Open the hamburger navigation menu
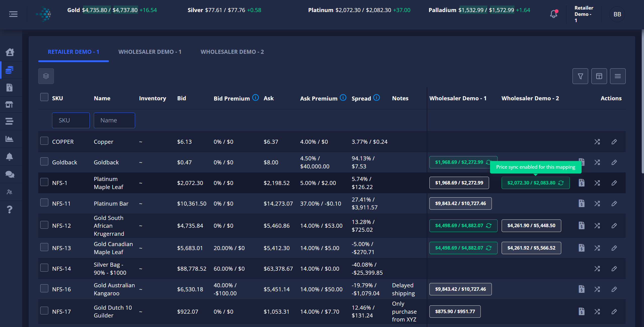 [x=13, y=14]
